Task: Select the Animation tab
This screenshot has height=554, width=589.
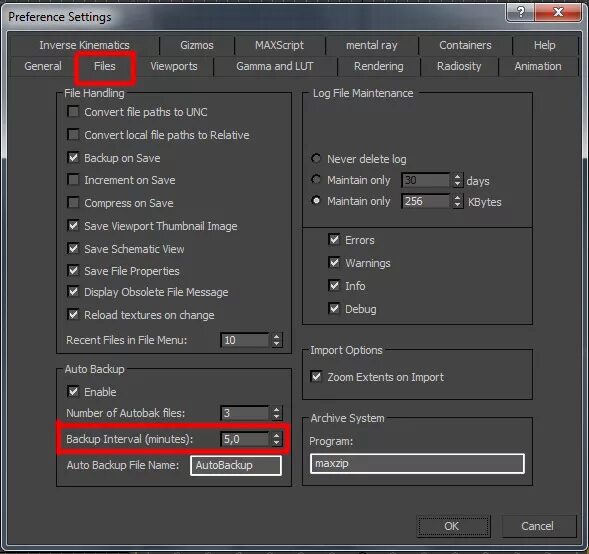Action: pos(538,66)
